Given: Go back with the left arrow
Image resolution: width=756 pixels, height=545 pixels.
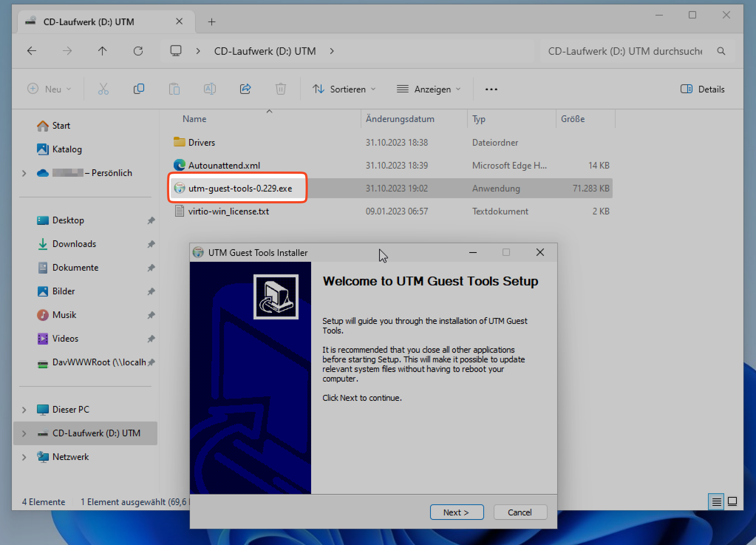Looking at the screenshot, I should point(32,51).
